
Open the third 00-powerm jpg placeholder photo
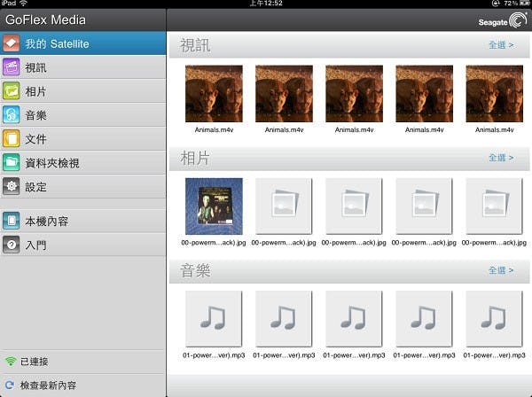(x=354, y=206)
